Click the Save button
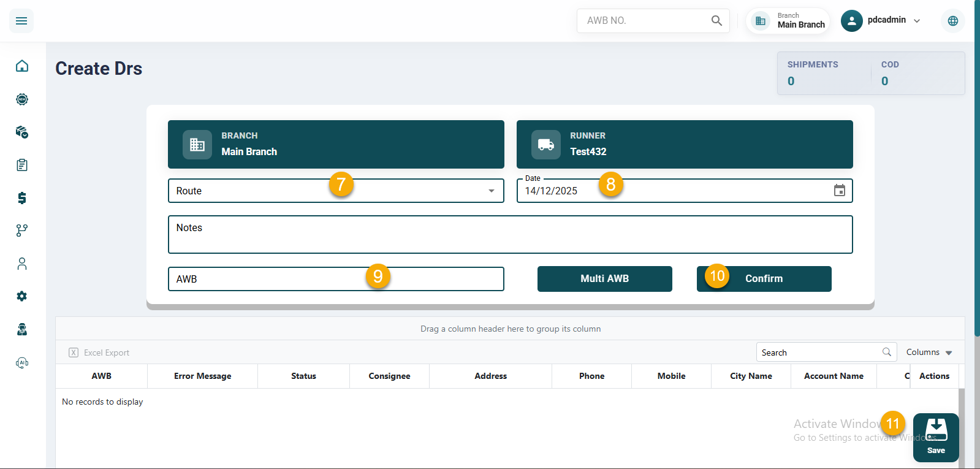 coord(935,437)
